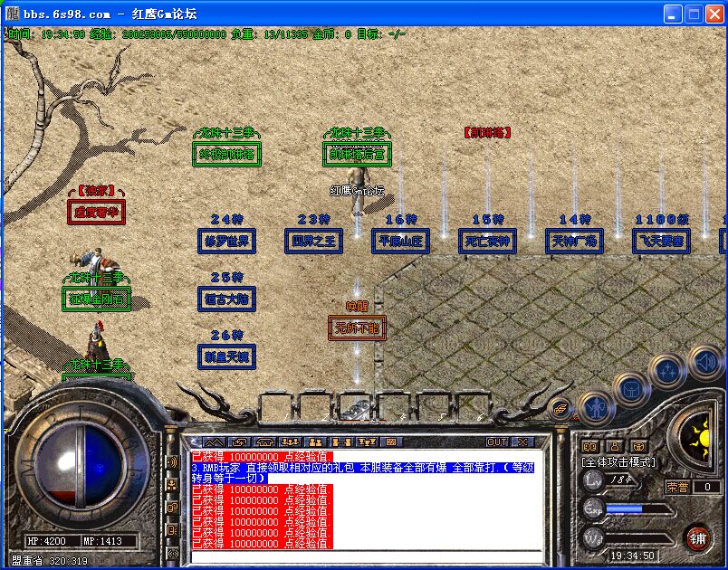Image resolution: width=728 pixels, height=570 pixels.
Task: Click the Exp round icon
Action: click(594, 508)
